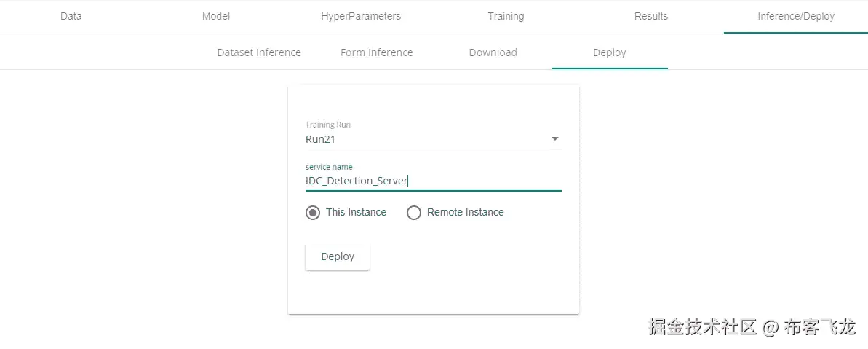Click the "service name" field label

[x=329, y=167]
